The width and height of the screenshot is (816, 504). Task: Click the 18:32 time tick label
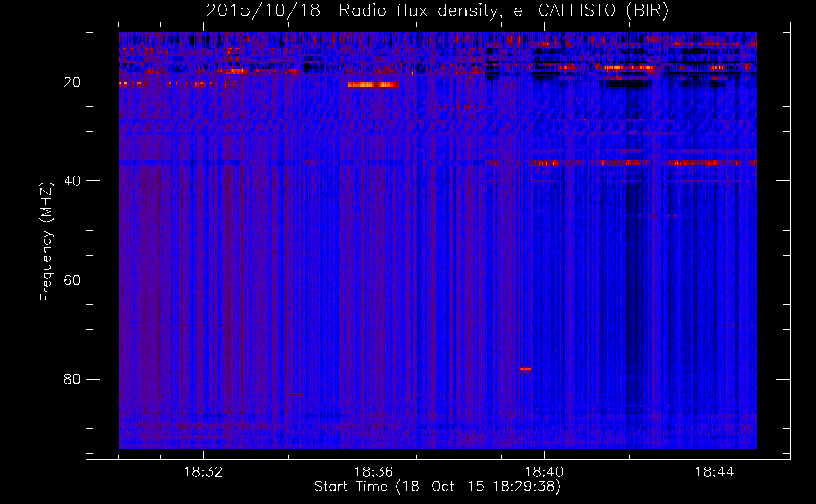point(203,472)
